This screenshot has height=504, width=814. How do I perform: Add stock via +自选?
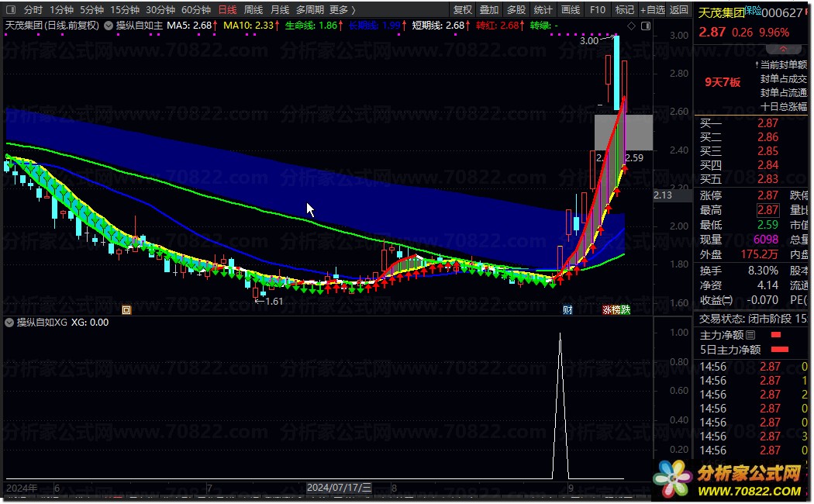coord(653,9)
